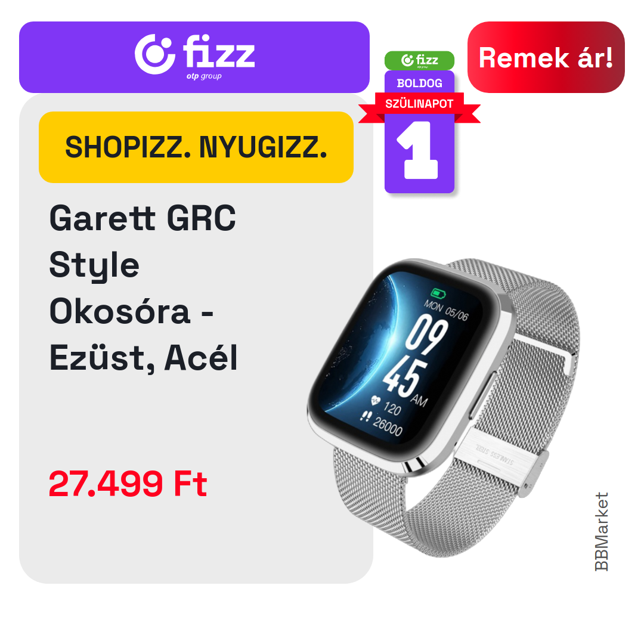This screenshot has width=644, height=644.
Task: Click the large number 1 birthday badge
Action: (x=419, y=150)
